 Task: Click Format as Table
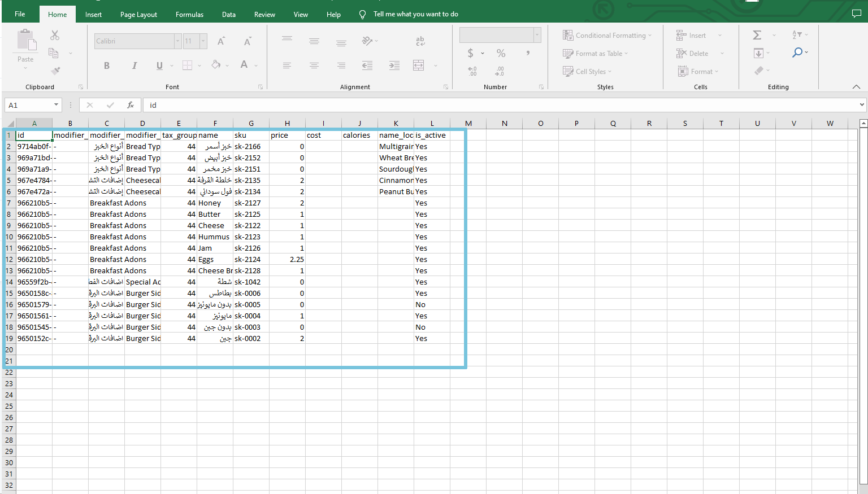click(x=596, y=53)
